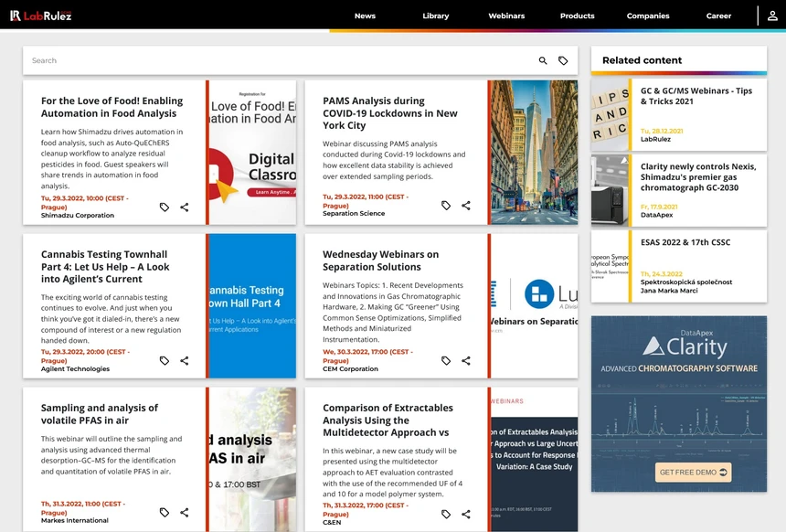Click the Digital Classroom thumbnail image
The width and height of the screenshot is (786, 532).
point(252,153)
